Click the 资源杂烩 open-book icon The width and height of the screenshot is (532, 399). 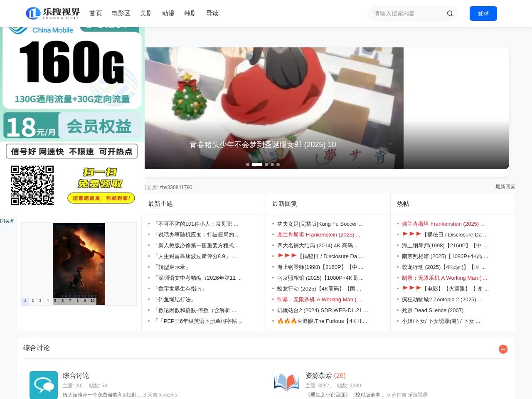pos(286,383)
